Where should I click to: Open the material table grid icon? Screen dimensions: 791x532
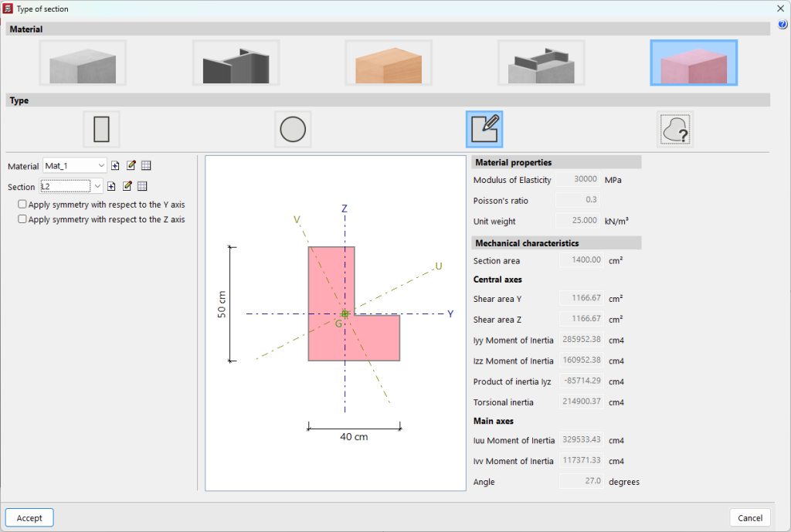pos(146,165)
